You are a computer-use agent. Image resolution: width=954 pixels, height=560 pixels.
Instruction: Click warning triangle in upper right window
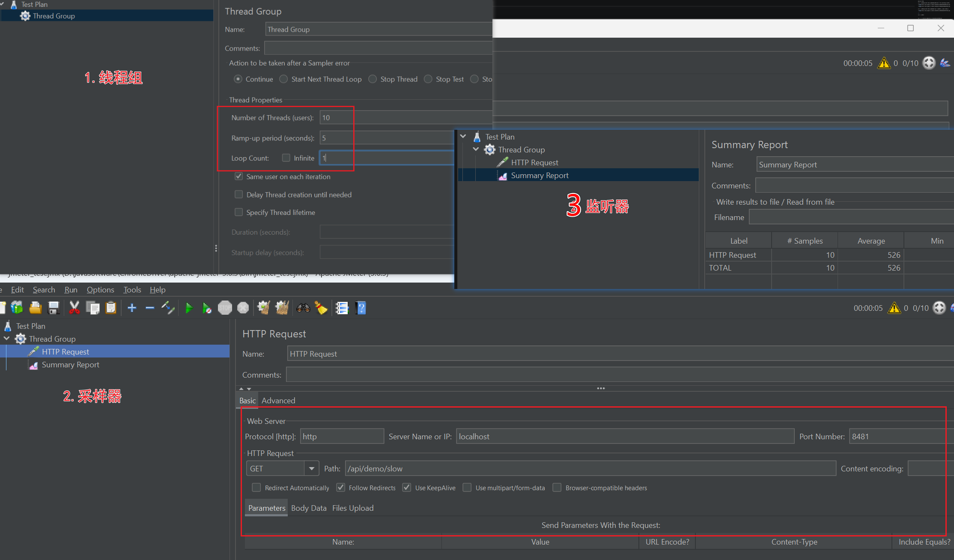tap(884, 63)
